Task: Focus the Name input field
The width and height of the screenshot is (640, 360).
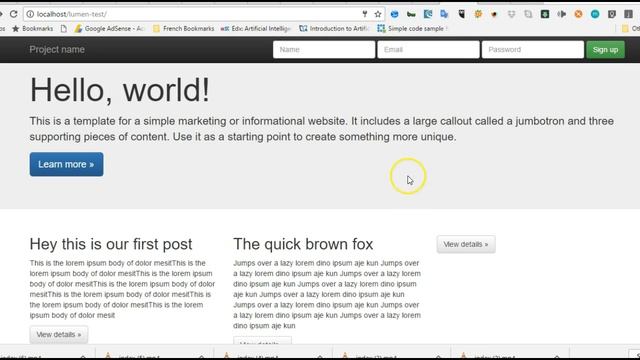Action: [324, 49]
